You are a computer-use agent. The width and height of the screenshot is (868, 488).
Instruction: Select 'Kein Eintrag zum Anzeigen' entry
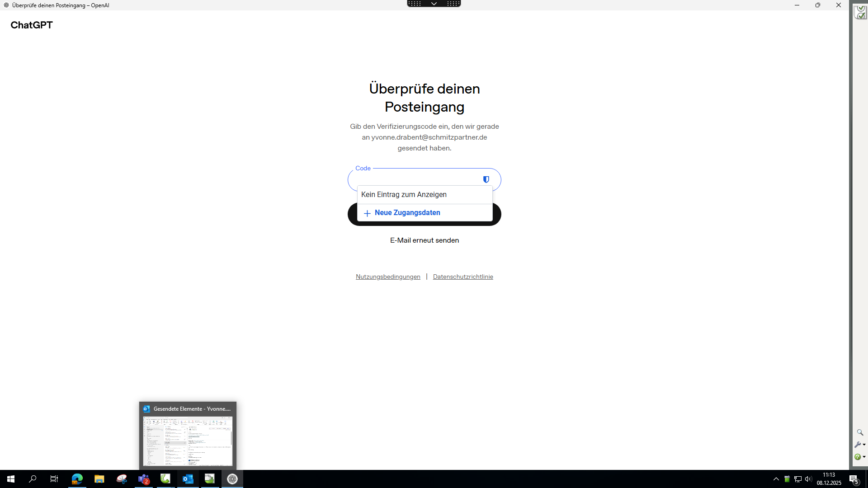404,195
